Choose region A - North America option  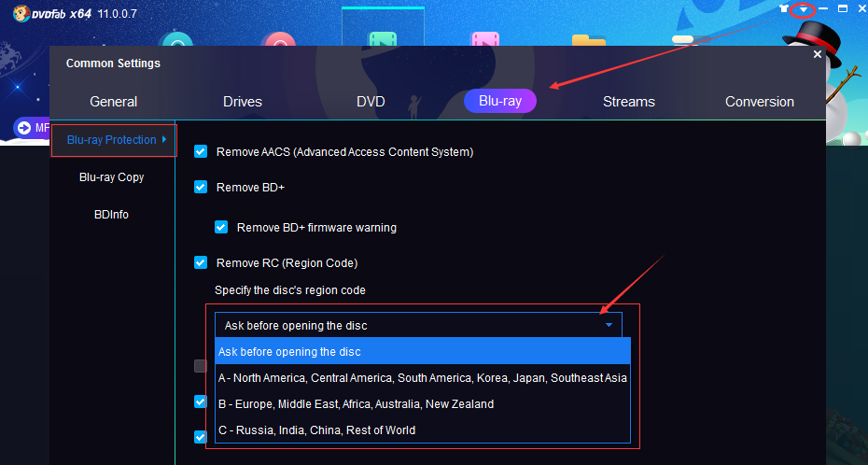click(423, 378)
